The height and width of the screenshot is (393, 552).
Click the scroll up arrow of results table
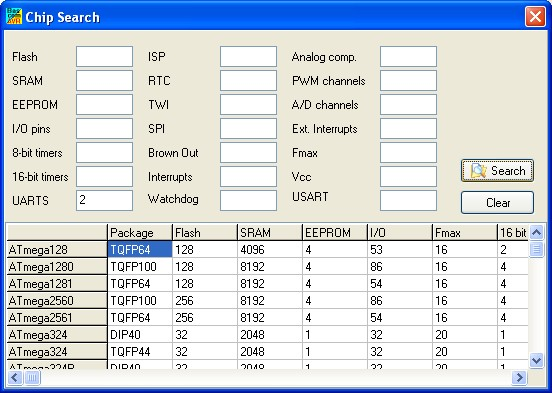[x=537, y=232]
